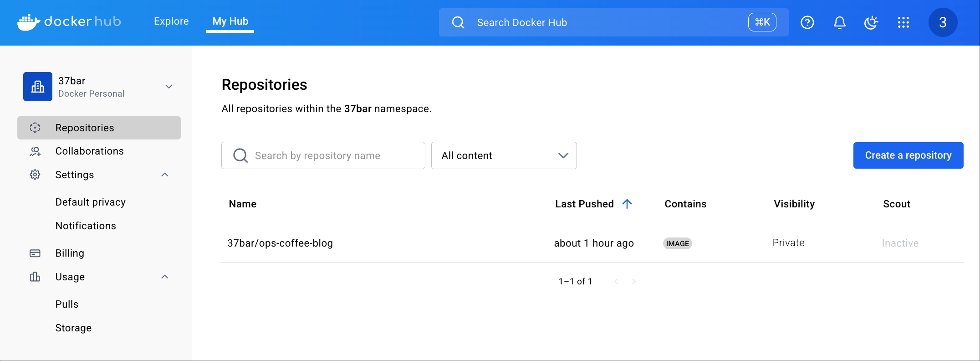
Task: Select Repositories in the sidebar
Action: tap(99, 128)
